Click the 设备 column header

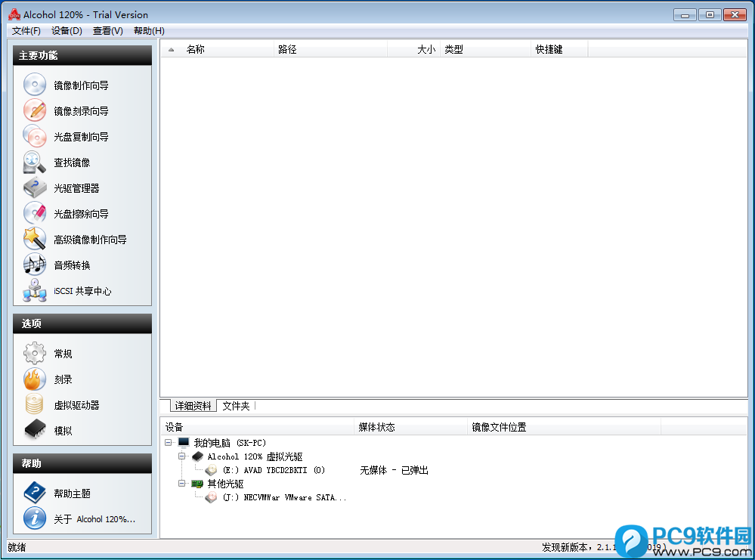click(174, 427)
